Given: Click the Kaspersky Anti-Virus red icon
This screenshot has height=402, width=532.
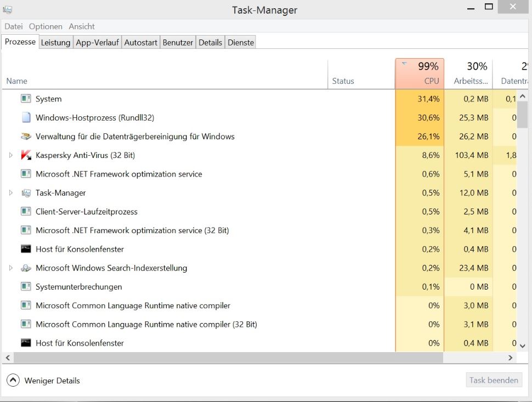Looking at the screenshot, I should (x=26, y=155).
